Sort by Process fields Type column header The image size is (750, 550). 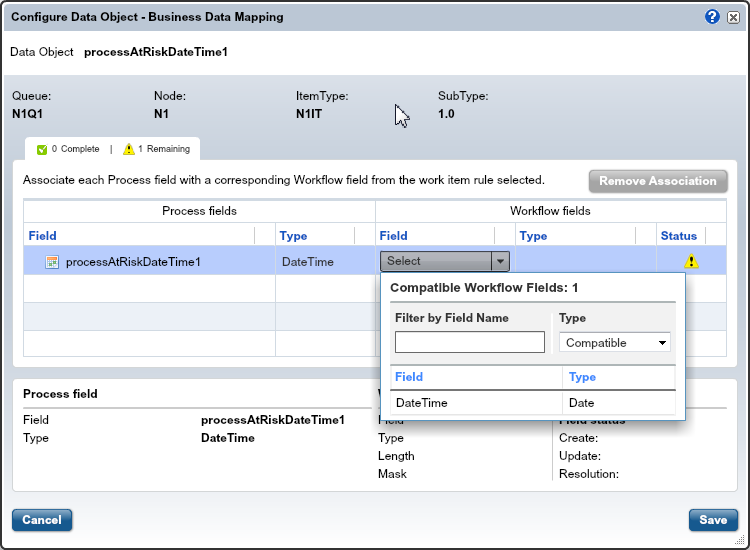(293, 236)
